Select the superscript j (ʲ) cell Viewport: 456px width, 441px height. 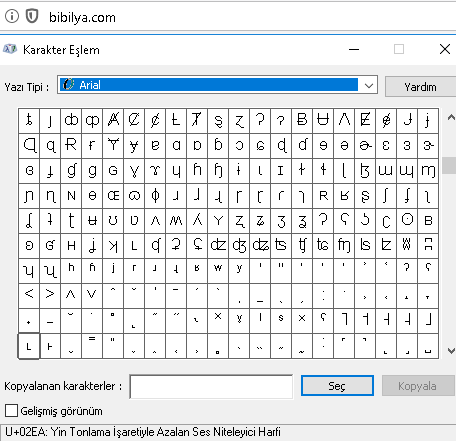(113, 271)
